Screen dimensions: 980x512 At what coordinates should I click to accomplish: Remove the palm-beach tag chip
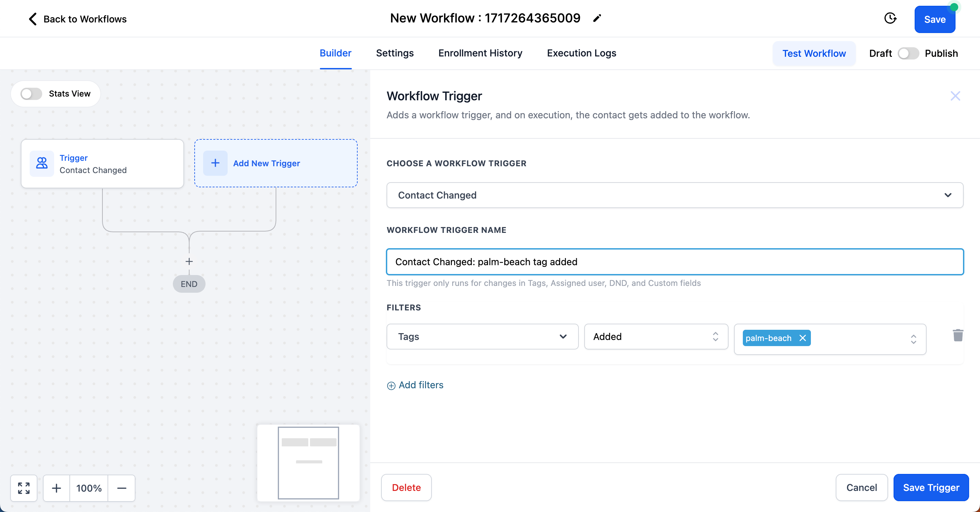pos(802,338)
